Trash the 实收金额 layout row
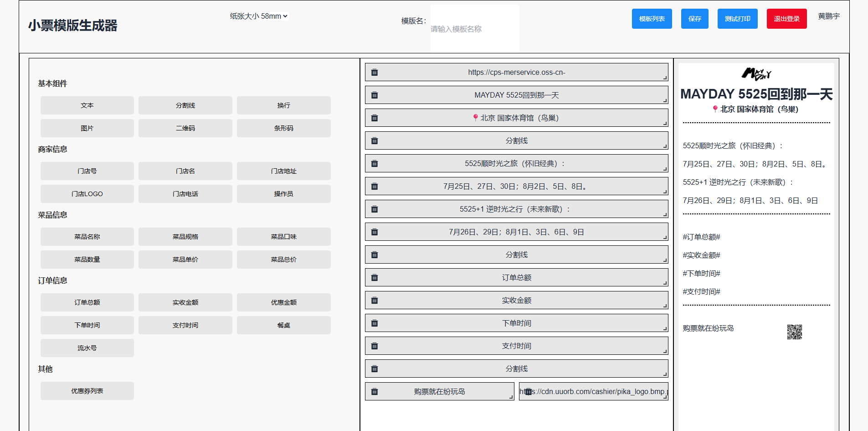868x431 pixels. coord(375,301)
